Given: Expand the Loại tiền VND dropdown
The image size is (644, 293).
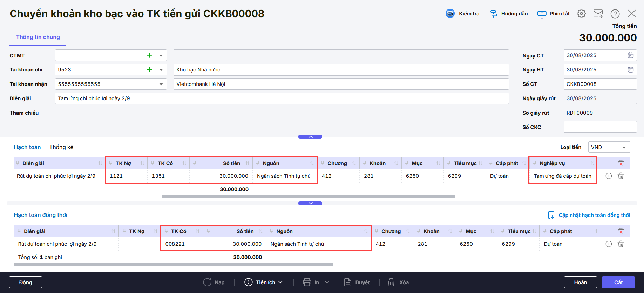Looking at the screenshot, I should (624, 147).
